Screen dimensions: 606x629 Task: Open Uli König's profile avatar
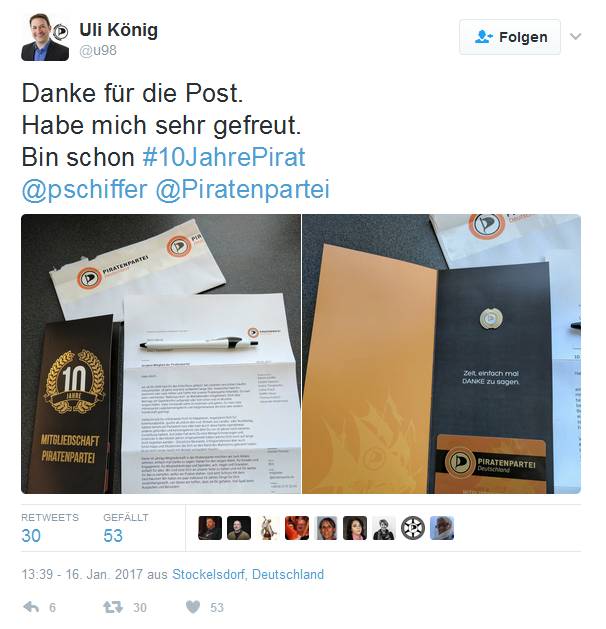(x=45, y=37)
